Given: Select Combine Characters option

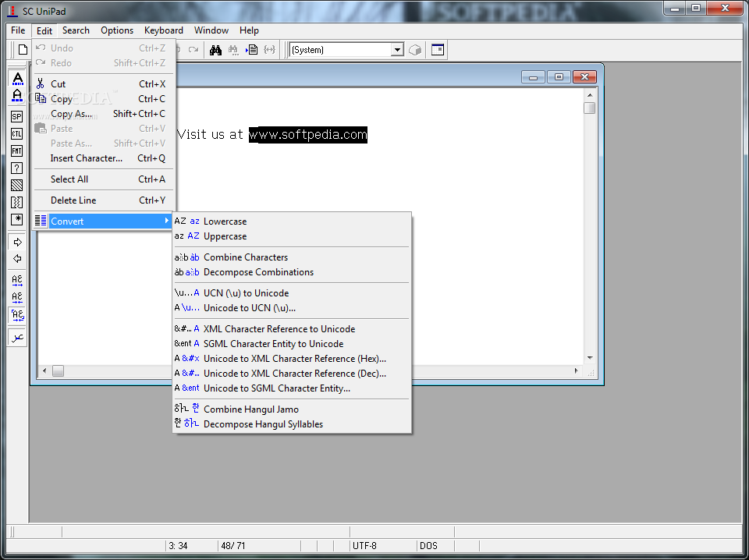Looking at the screenshot, I should pyautogui.click(x=291, y=257).
